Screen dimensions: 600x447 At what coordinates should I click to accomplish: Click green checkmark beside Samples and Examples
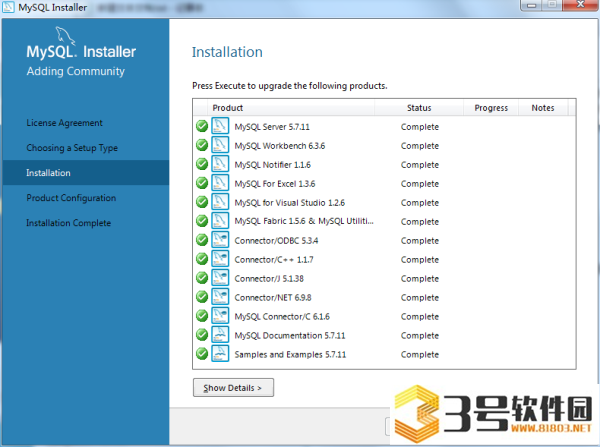click(x=202, y=354)
